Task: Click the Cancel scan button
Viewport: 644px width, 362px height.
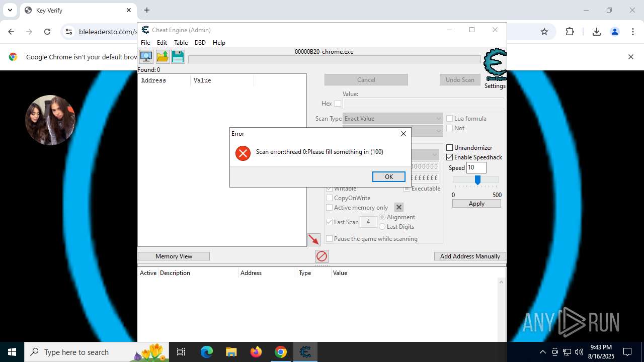Action: click(x=366, y=80)
